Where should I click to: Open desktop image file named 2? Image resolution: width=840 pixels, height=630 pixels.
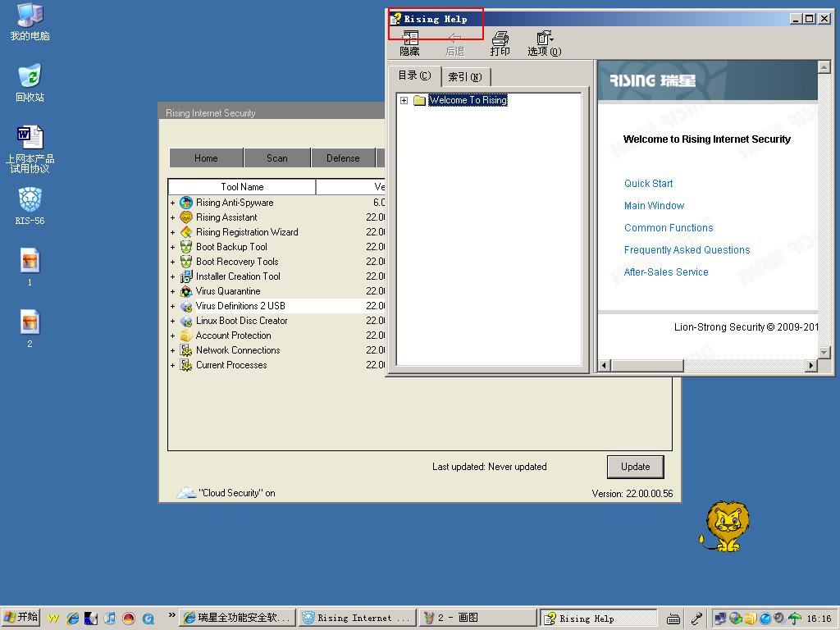[x=30, y=329]
